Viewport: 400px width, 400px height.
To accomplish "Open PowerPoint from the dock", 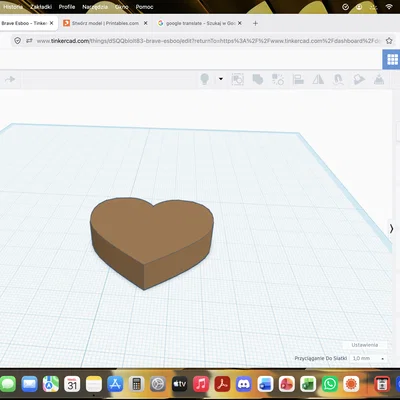I will click(287, 384).
